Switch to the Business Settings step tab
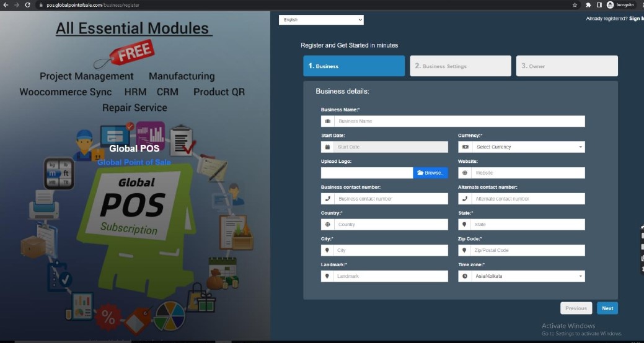644x343 pixels. pos(460,66)
